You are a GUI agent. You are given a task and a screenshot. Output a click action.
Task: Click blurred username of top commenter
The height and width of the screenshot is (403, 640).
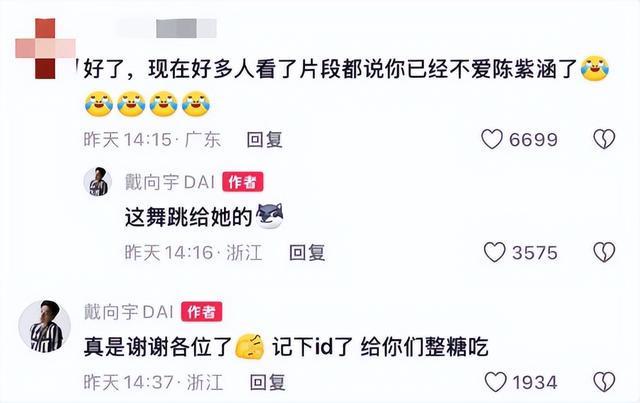[167, 28]
